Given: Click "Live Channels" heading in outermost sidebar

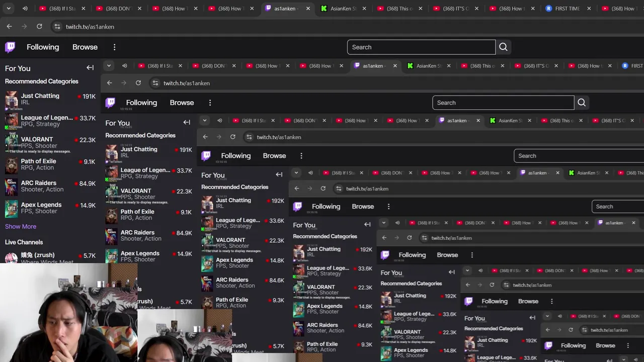Looking at the screenshot, I should click(24, 242).
